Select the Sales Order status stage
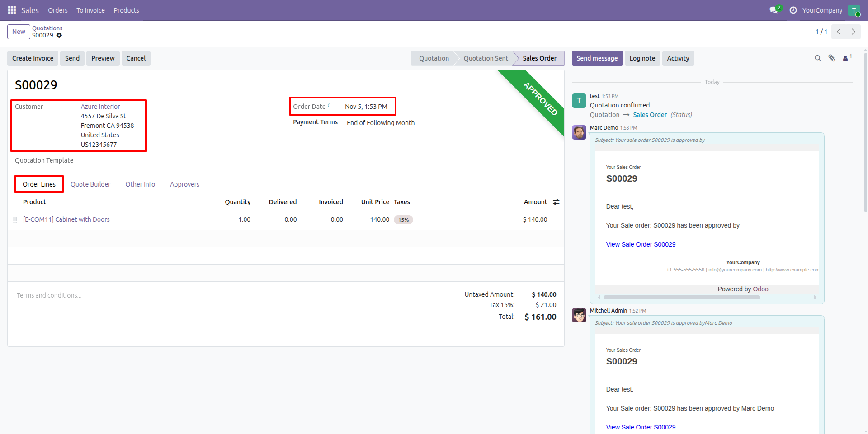Image resolution: width=868 pixels, height=434 pixels. pos(539,58)
